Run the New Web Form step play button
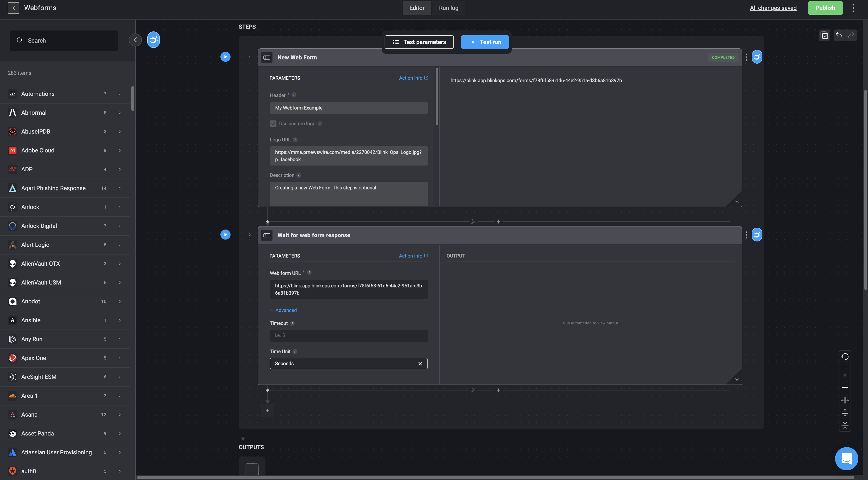 coord(225,57)
